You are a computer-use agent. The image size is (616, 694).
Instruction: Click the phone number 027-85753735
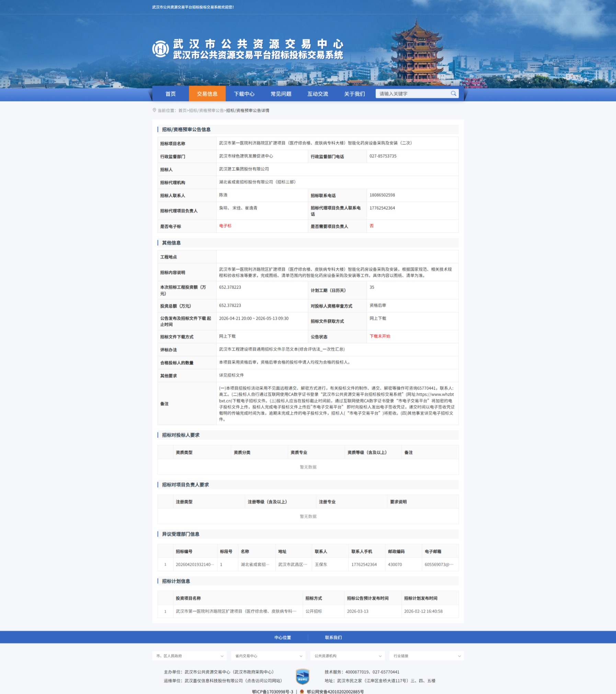pos(383,156)
